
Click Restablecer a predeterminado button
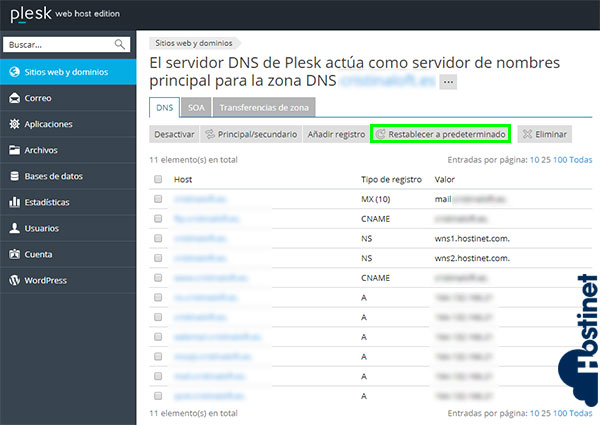coord(440,134)
